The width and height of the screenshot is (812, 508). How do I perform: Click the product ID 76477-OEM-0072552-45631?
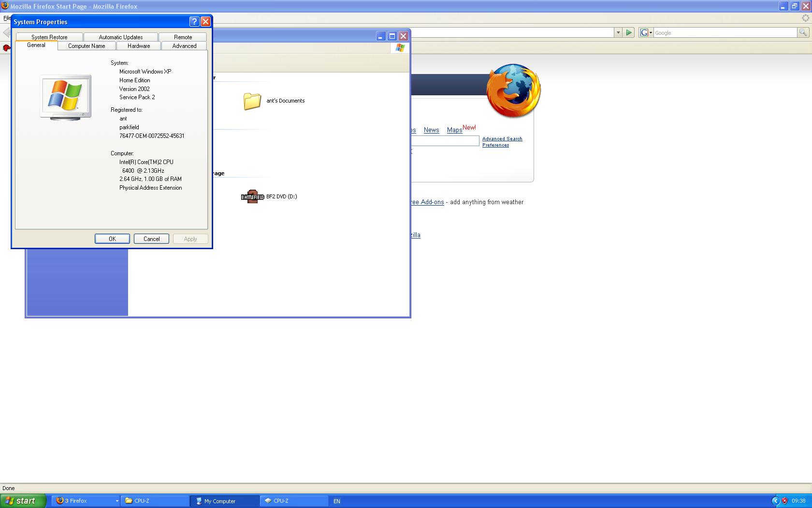[152, 136]
